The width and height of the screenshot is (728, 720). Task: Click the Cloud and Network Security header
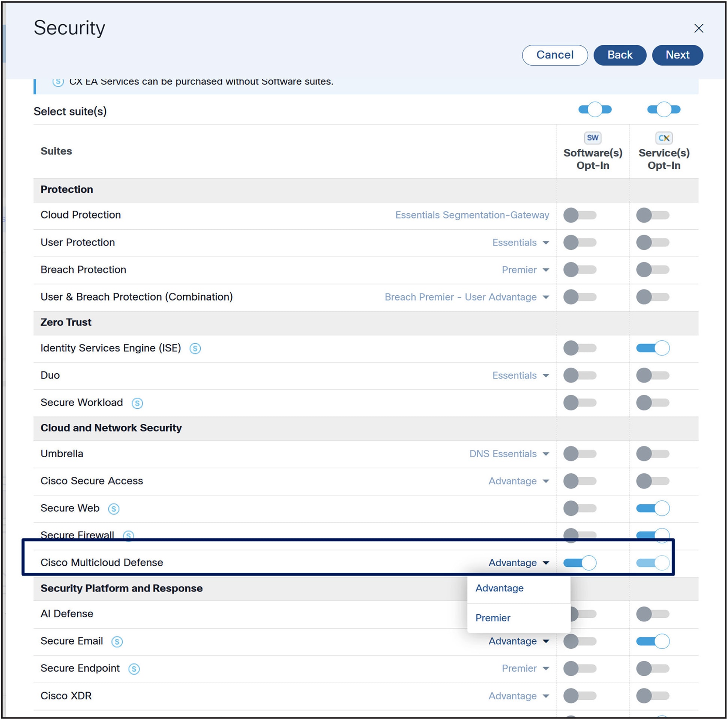click(111, 428)
